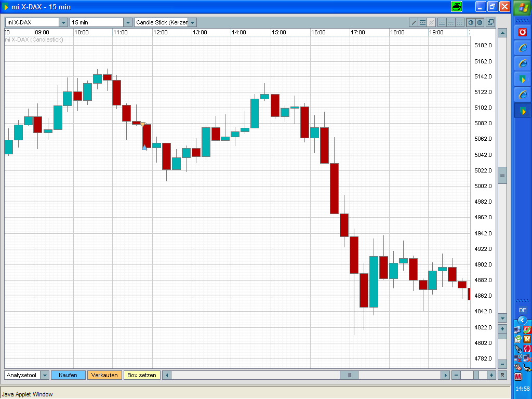Zoom in price axis with vertical plus
The width and height of the screenshot is (532, 399).
coord(502,329)
